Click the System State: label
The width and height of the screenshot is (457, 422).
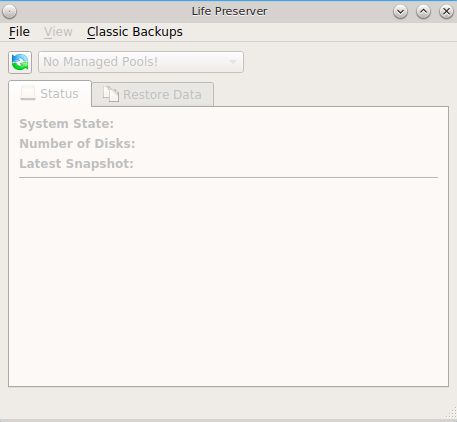coord(67,124)
